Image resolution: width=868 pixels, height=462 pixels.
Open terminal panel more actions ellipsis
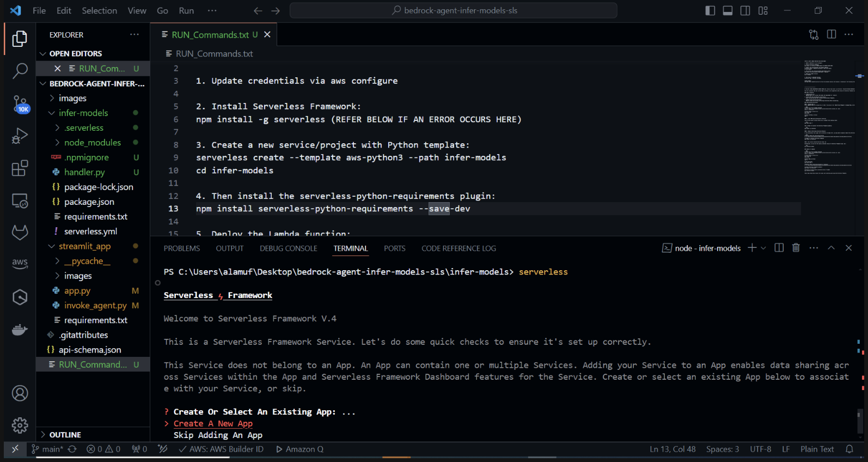[x=814, y=248]
